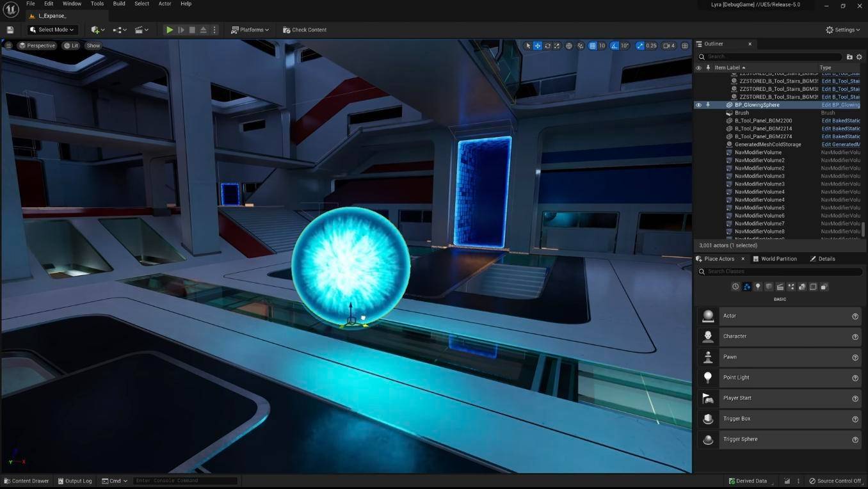868x489 pixels.
Task: Open the Content Drawer
Action: click(26, 481)
